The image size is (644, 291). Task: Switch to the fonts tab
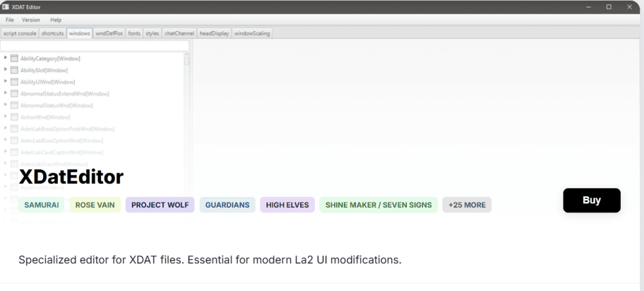tap(134, 33)
